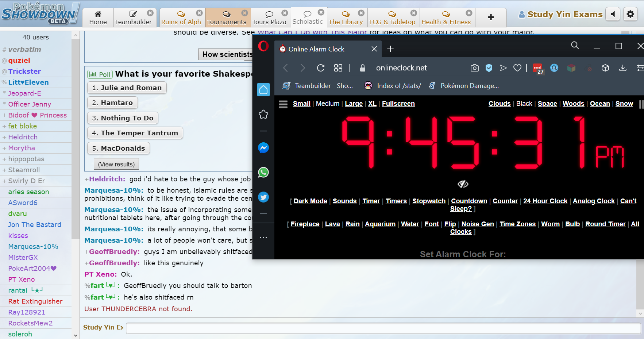Screen dimensions: 644x339
Task: Click Study Yin Exams username
Action: (x=560, y=14)
